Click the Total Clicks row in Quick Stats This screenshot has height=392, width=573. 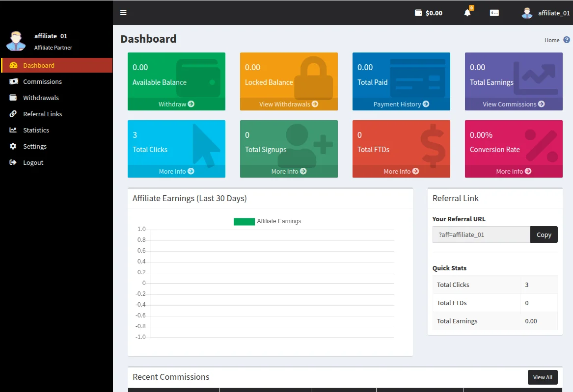[x=495, y=285]
